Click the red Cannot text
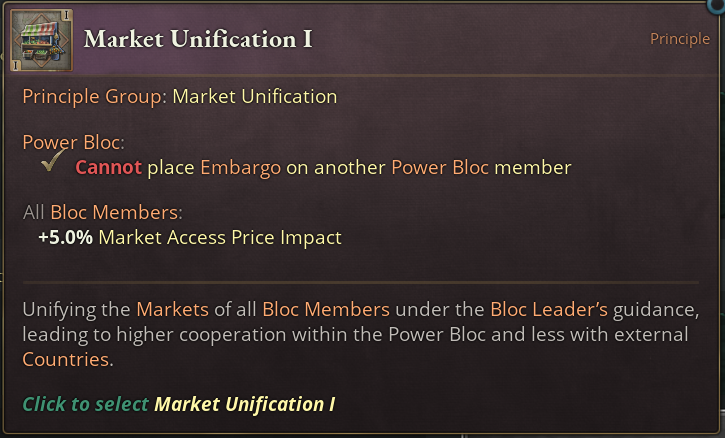The width and height of the screenshot is (725, 438). (x=108, y=167)
